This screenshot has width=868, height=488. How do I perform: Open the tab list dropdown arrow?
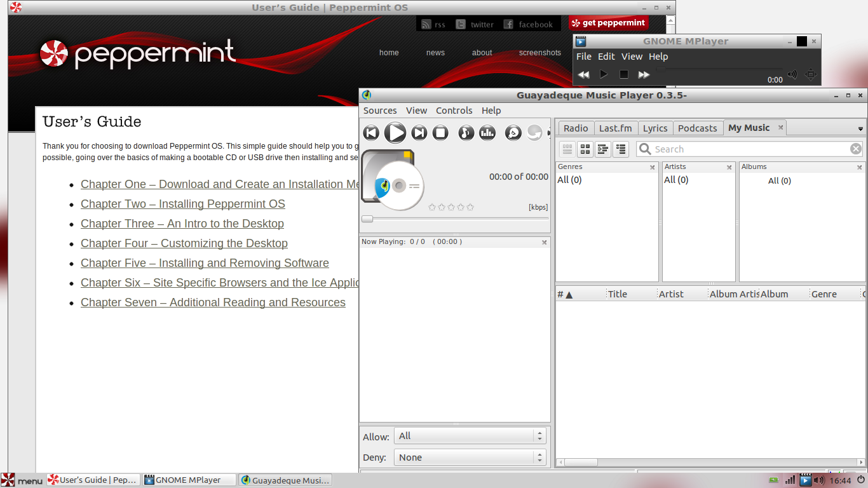860,129
